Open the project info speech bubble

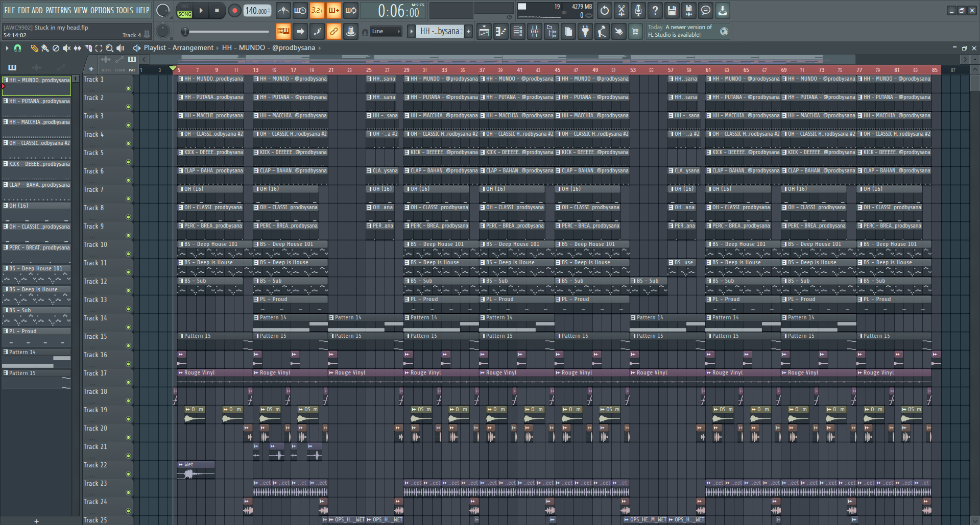tap(706, 10)
